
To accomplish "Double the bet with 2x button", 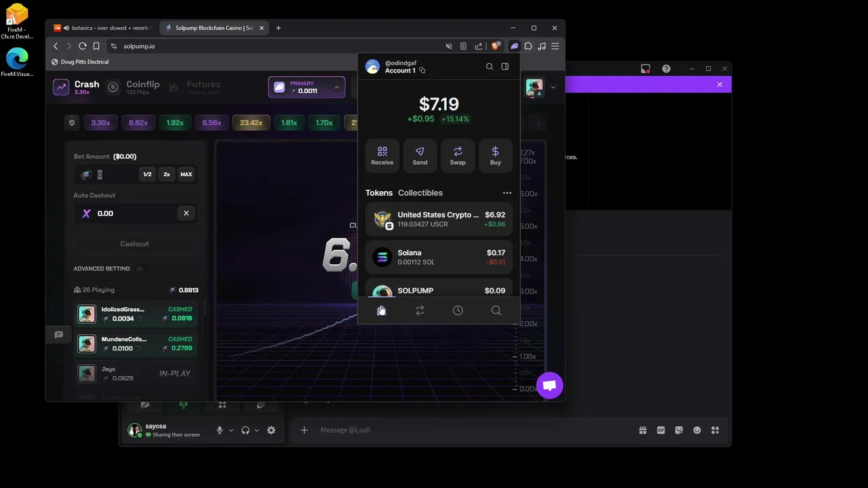I will pyautogui.click(x=167, y=174).
